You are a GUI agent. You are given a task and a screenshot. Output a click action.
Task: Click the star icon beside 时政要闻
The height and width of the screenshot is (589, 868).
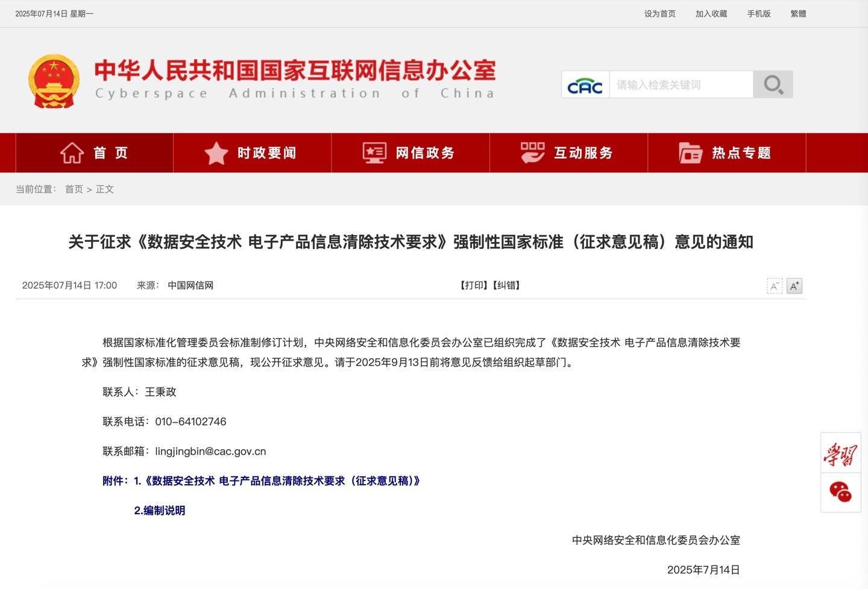pos(217,153)
